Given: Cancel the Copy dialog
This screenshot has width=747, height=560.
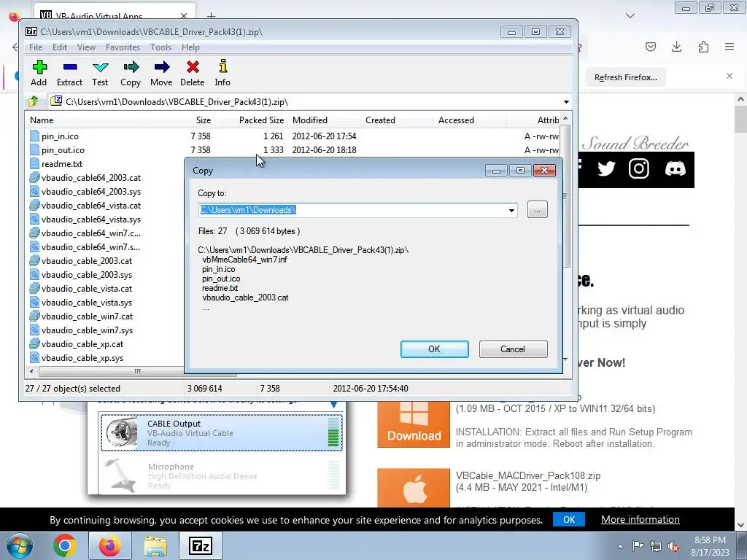Looking at the screenshot, I should [513, 349].
